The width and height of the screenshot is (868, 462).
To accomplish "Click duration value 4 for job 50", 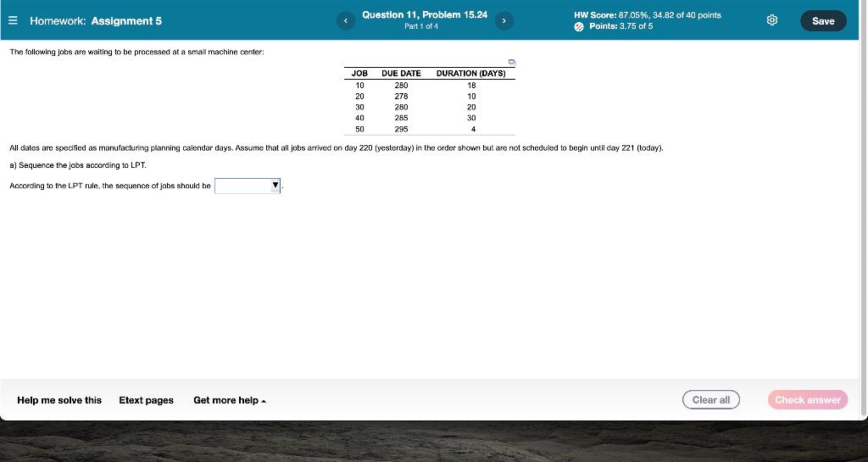I will point(473,129).
